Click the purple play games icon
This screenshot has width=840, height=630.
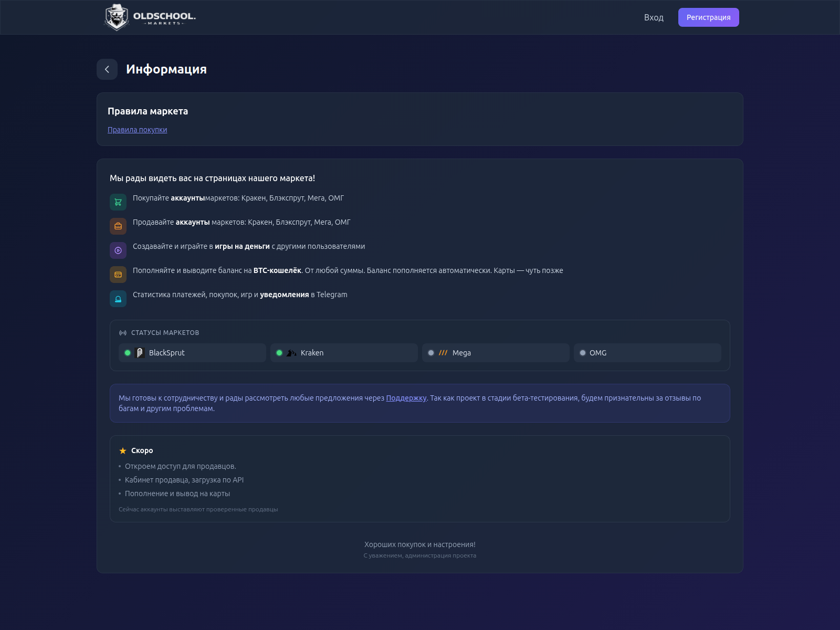pyautogui.click(x=118, y=250)
